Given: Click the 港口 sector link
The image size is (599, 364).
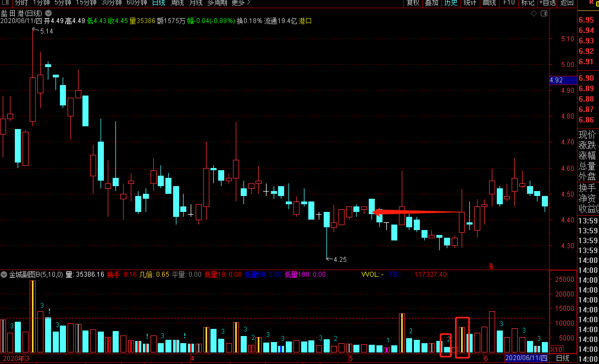Looking at the screenshot, I should (305, 21).
